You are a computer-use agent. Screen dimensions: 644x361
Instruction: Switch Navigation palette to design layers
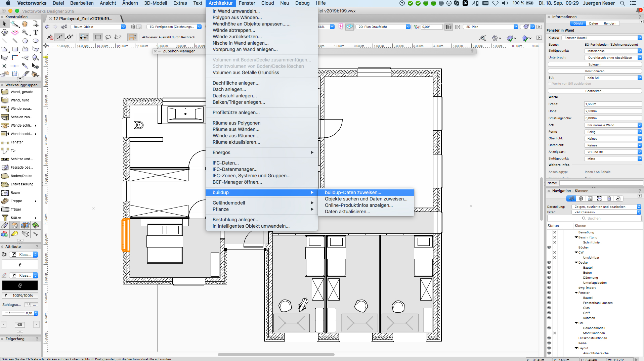pyautogui.click(x=581, y=198)
